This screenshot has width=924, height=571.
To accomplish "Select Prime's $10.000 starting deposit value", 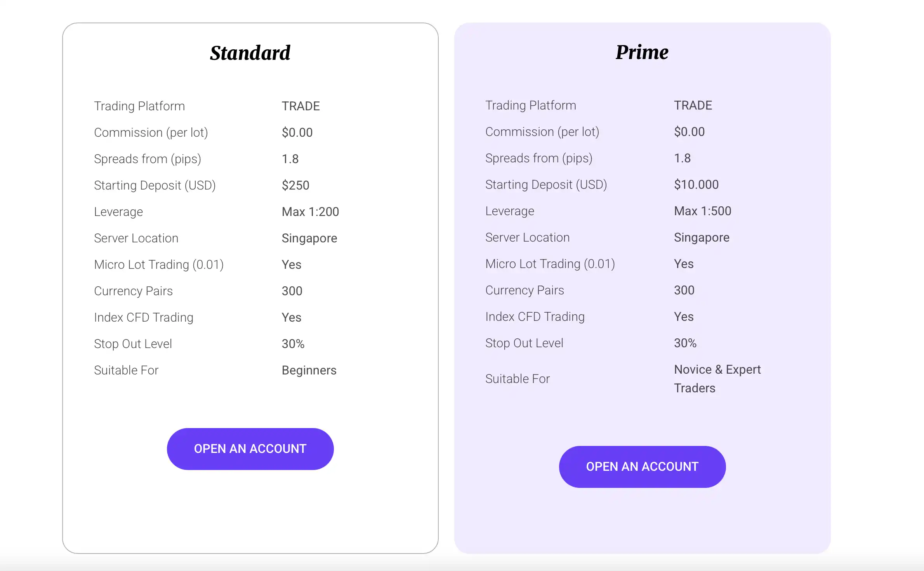I will coord(696,185).
